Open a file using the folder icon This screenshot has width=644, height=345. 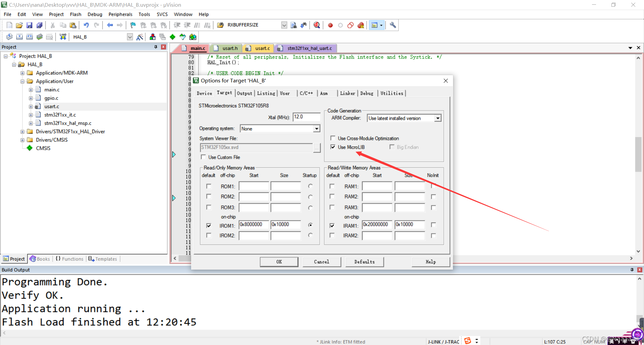coord(19,25)
